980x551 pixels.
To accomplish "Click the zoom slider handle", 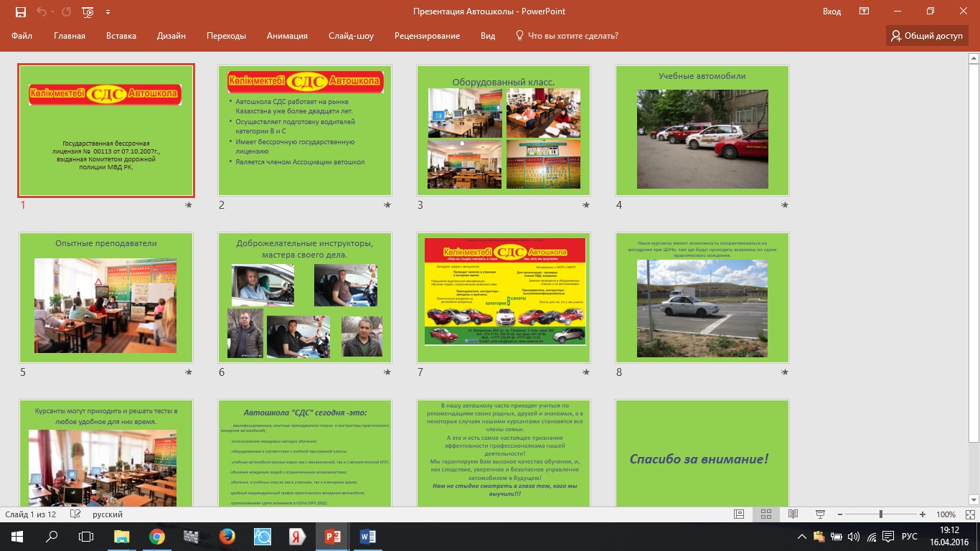I will click(880, 514).
